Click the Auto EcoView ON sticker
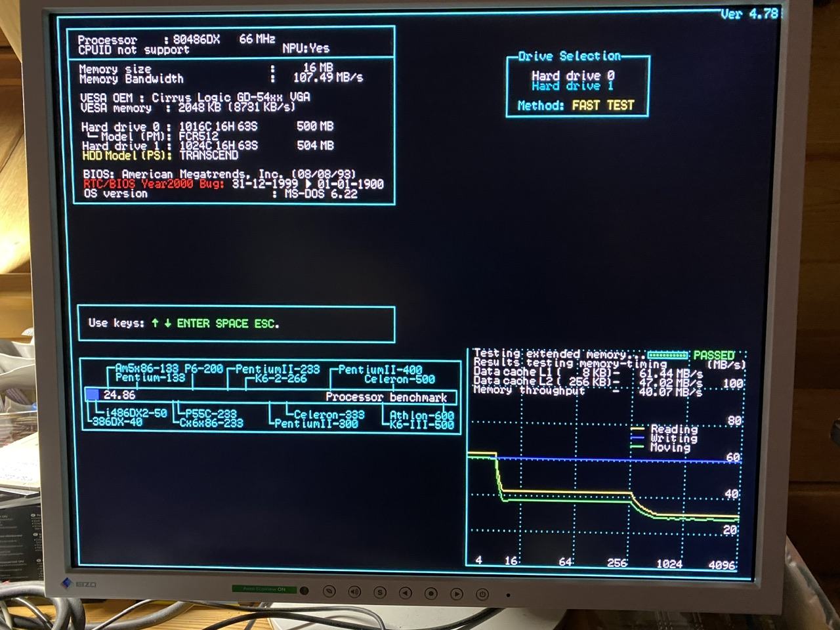Screen dimensions: 840x630 click(264, 589)
